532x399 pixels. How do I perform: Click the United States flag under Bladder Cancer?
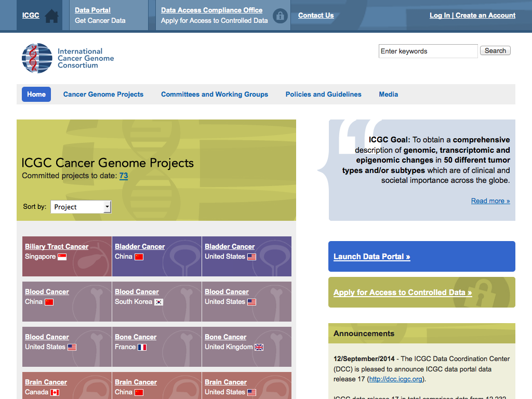[x=252, y=257]
